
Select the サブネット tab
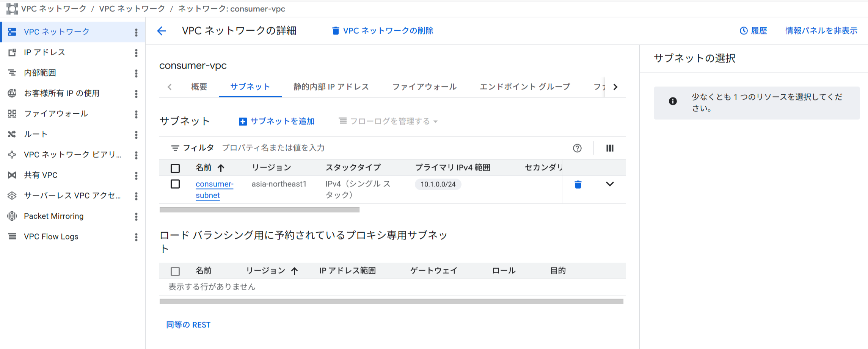[250, 87]
